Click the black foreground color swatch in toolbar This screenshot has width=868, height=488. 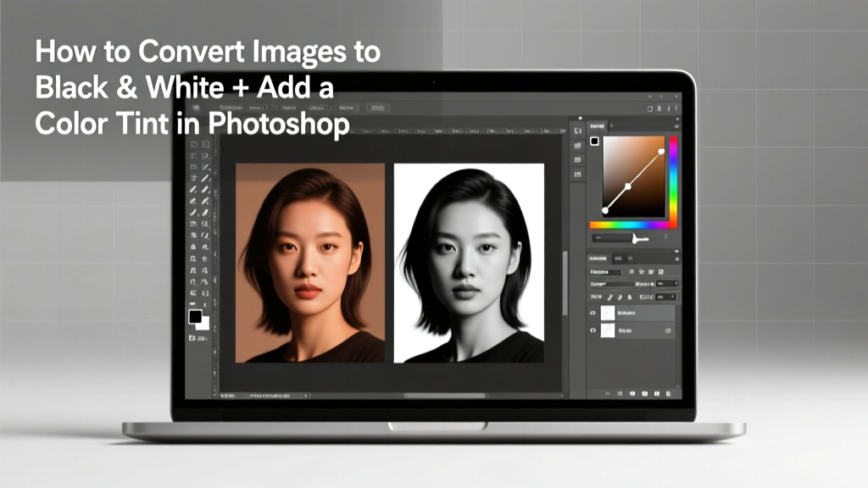(195, 317)
